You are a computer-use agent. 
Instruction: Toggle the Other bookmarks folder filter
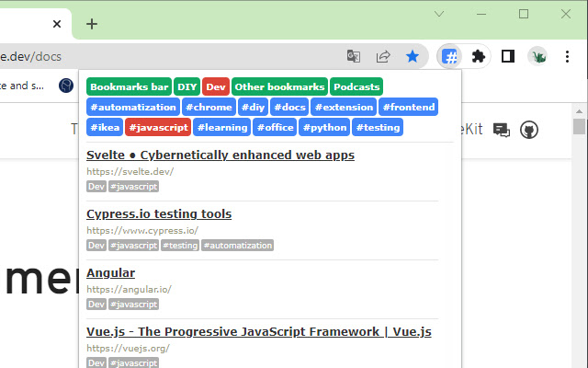(x=279, y=86)
